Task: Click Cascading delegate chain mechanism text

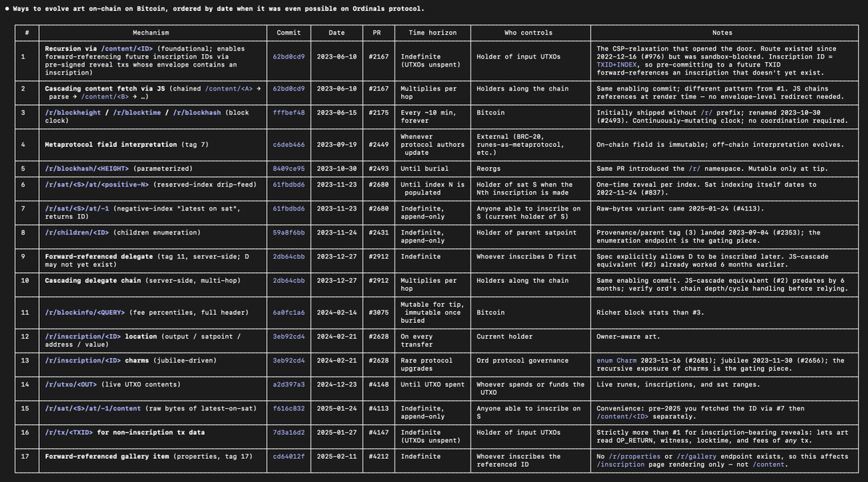Action: pos(93,281)
